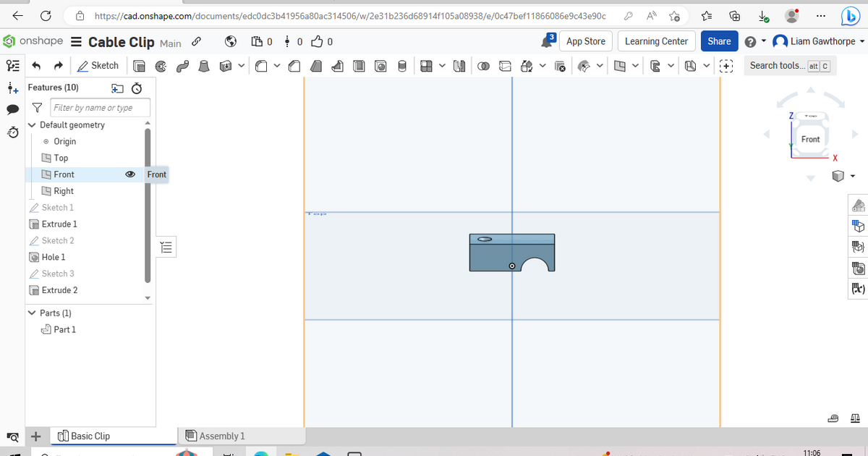The width and height of the screenshot is (868, 456).
Task: Select the Extrude tool
Action: pos(138,65)
